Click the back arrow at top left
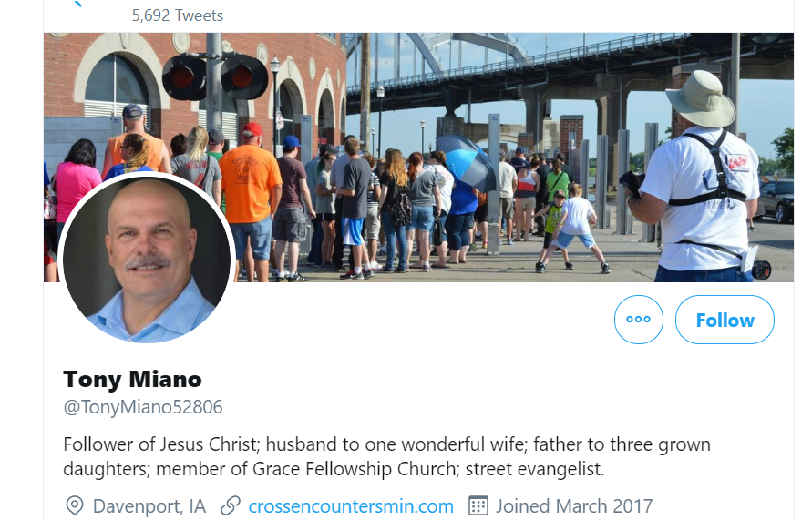 (x=77, y=5)
